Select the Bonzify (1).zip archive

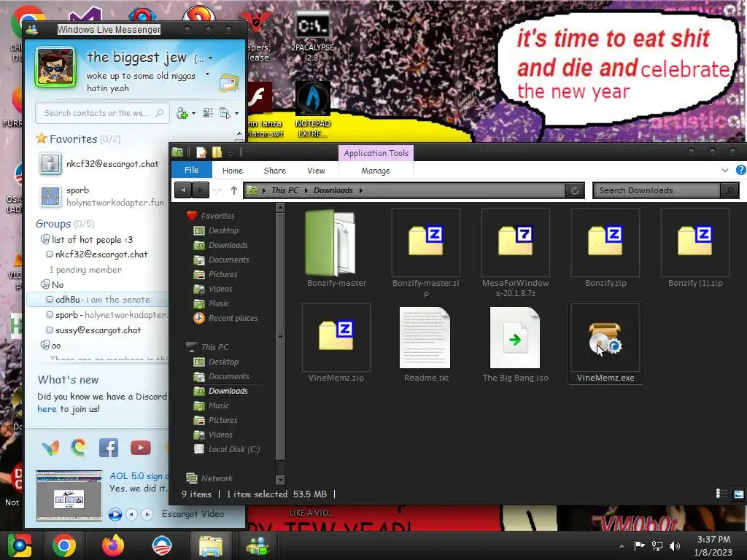695,249
